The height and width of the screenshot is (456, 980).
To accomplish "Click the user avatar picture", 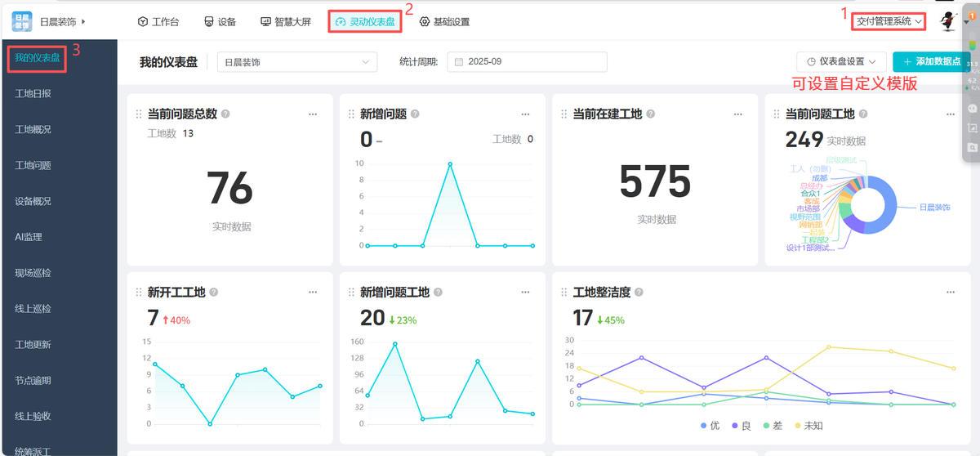I will click(947, 21).
